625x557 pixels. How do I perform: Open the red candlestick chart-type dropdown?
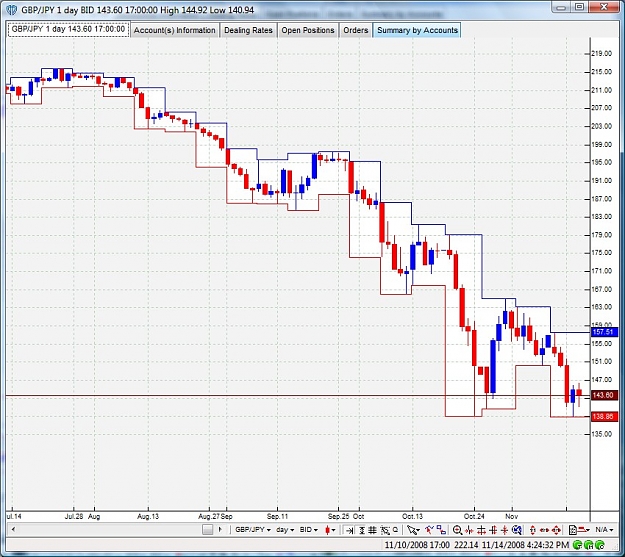(x=330, y=530)
